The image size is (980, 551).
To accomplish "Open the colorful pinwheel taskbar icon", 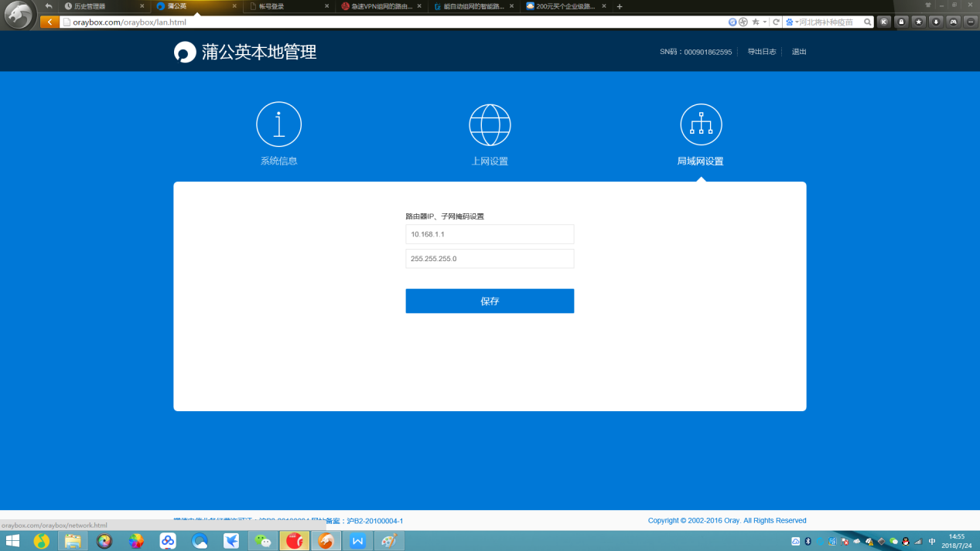I will tap(136, 541).
